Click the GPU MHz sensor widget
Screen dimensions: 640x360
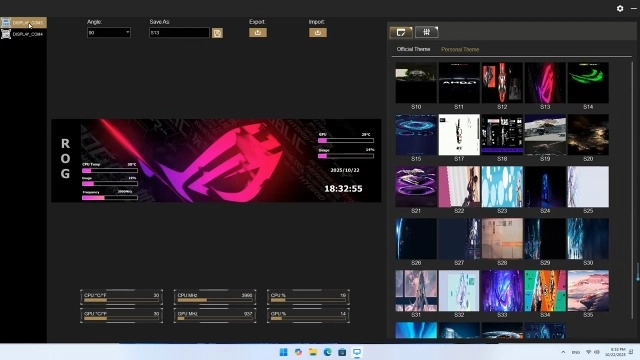pos(215,316)
